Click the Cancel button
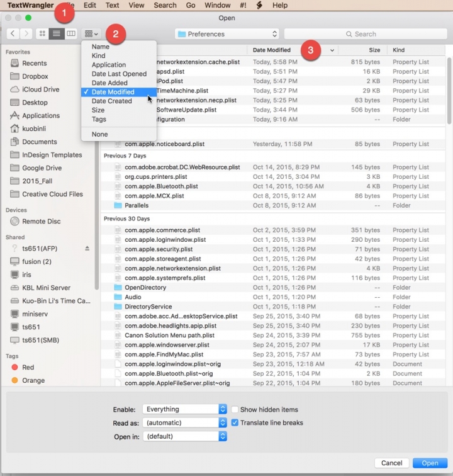Screen dimensions: 453x476 tap(392, 463)
